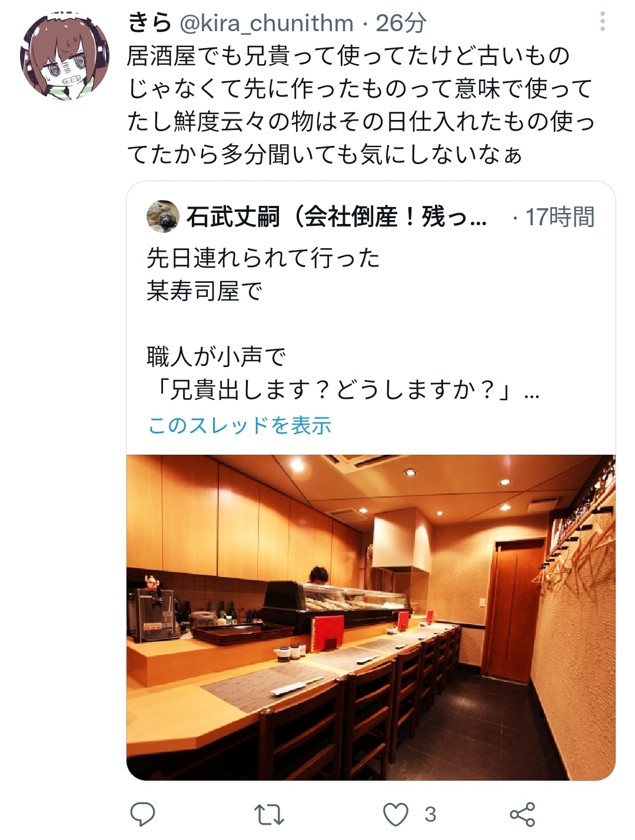
Task: Open the reply speech bubble icon
Action: pos(142,814)
